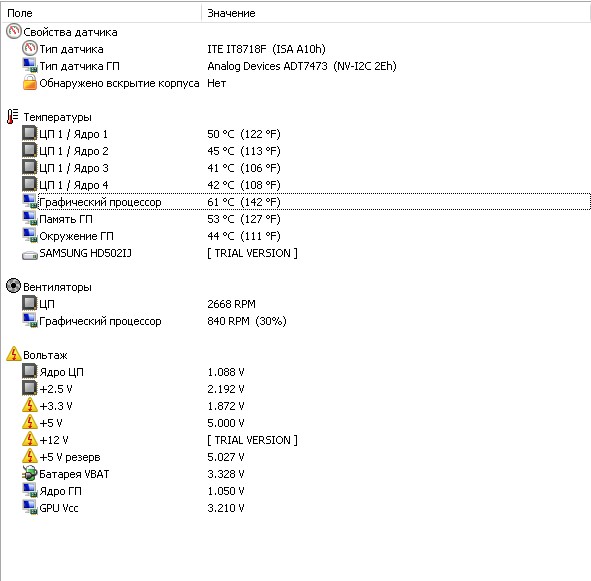
Task: Click the Память ГП monitor icon
Action: [x=30, y=218]
